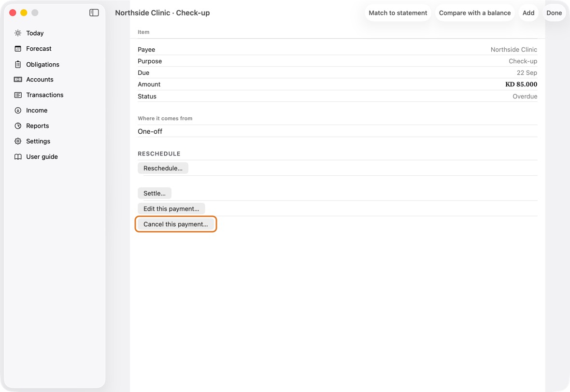
Task: Click the Due row label
Action: (x=143, y=73)
